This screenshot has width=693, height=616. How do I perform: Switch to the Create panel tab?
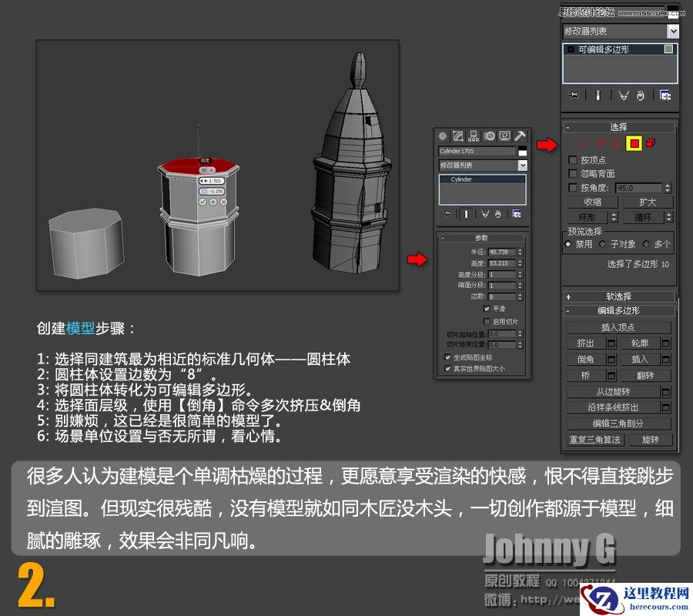tap(443, 136)
